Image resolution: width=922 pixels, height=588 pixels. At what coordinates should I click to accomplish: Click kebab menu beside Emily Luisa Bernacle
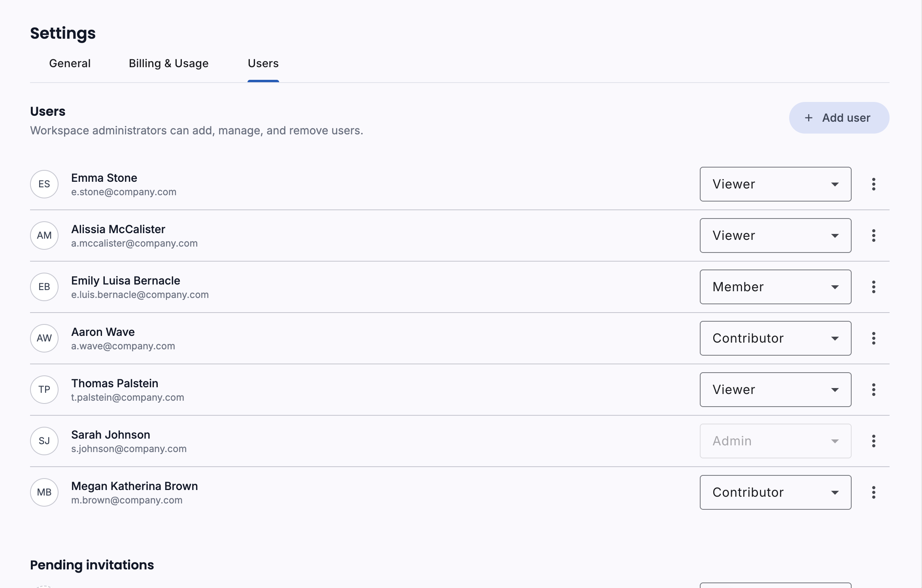[873, 287]
